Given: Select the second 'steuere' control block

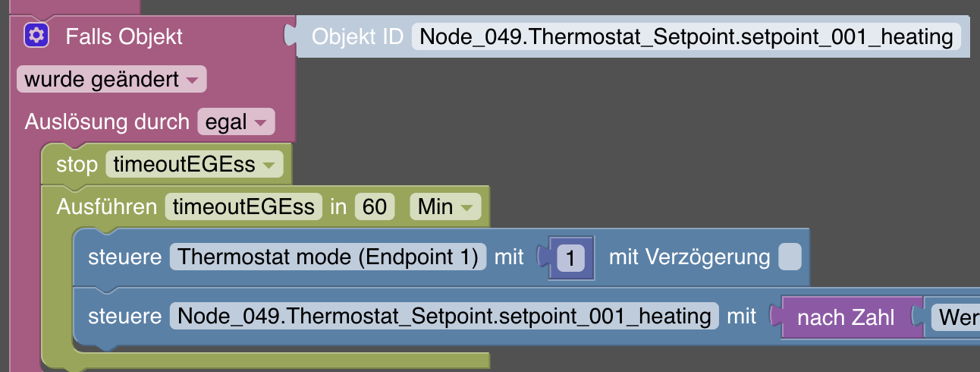Looking at the screenshot, I should [125, 315].
